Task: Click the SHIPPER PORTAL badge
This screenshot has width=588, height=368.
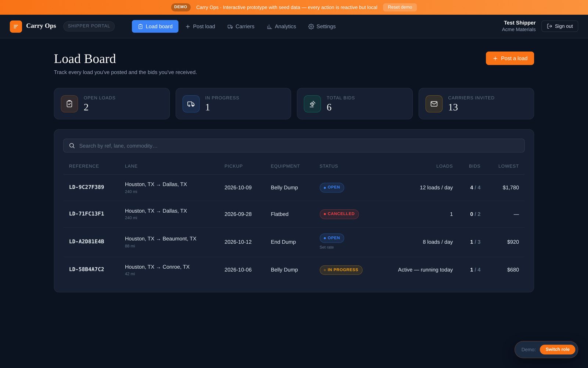Action: click(x=89, y=26)
